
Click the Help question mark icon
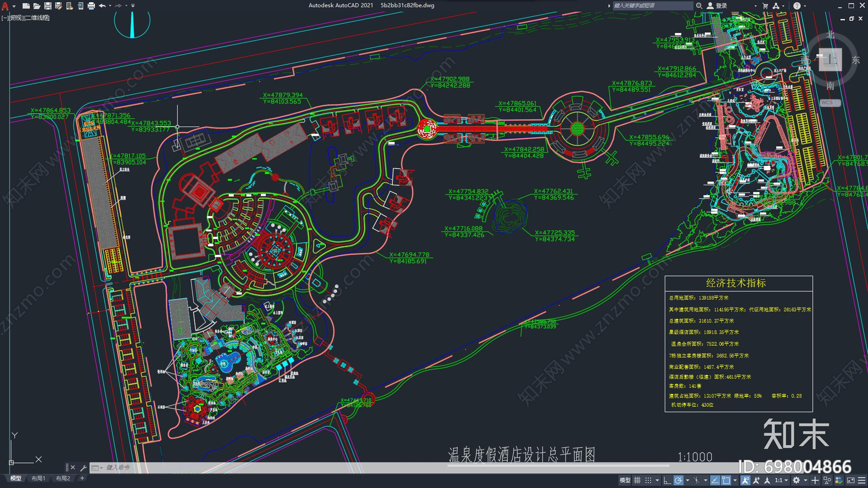click(x=796, y=5)
